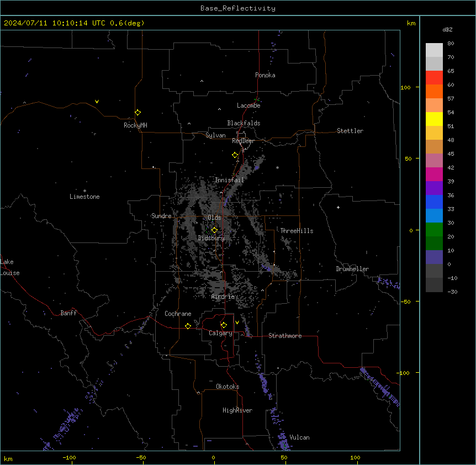Click the asterisk marker above Limestone
This screenshot has height=465, width=476.
(x=84, y=191)
